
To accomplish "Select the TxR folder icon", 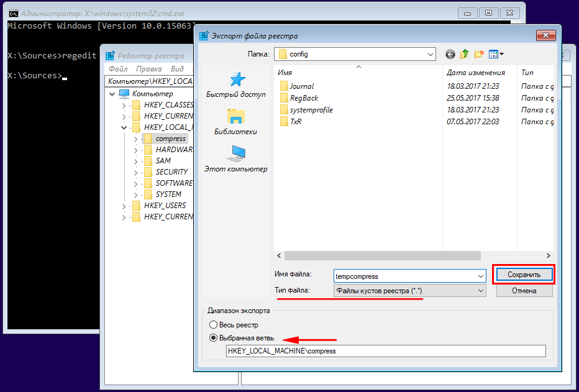I will (x=283, y=121).
